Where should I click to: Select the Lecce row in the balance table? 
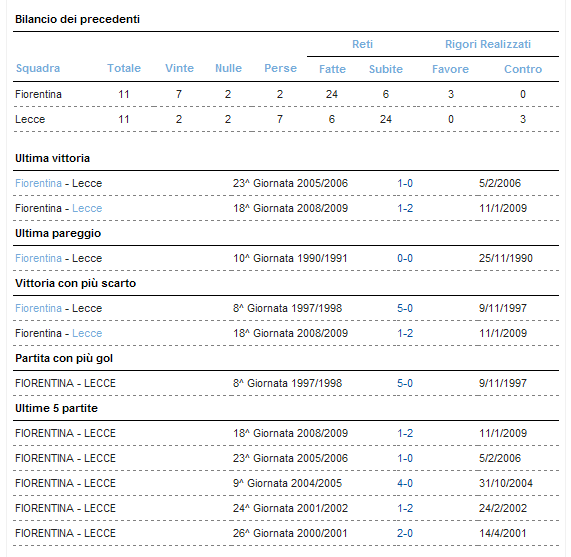tap(286, 119)
